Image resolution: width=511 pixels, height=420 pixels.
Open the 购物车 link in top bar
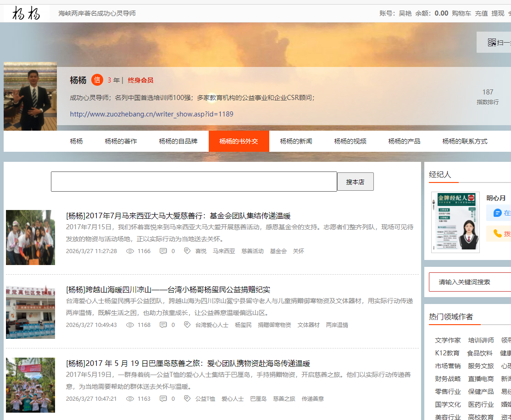coord(461,13)
